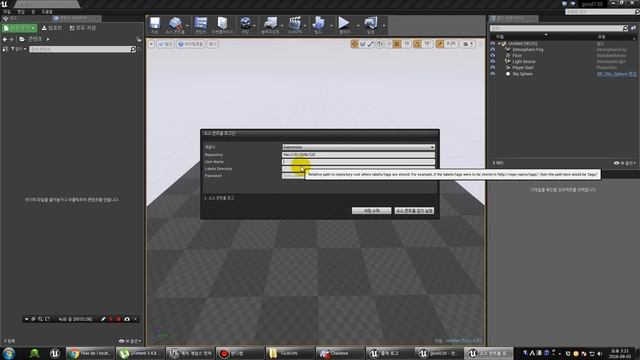The width and height of the screenshot is (640, 360).
Task: Open the Perspective viewport mode menu
Action: [x=165, y=44]
